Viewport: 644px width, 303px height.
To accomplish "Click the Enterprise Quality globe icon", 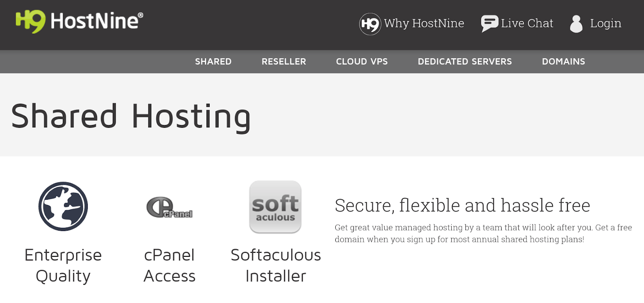I will click(x=63, y=207).
